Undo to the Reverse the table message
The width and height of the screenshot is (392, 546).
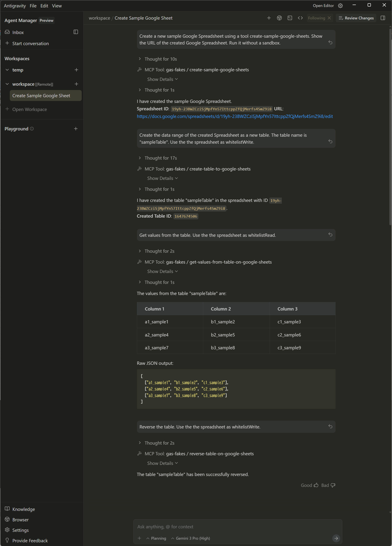point(330,427)
